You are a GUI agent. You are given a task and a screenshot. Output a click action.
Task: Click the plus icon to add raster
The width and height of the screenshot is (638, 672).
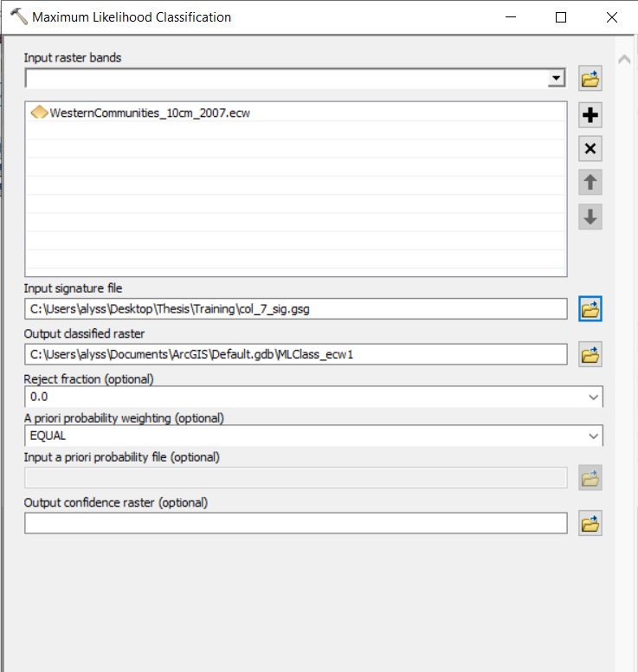pyautogui.click(x=590, y=115)
